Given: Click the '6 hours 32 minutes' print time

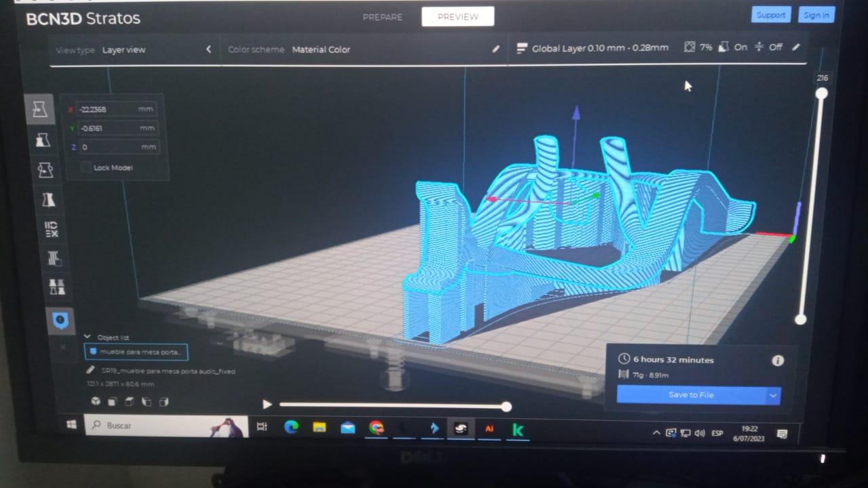Looking at the screenshot, I should [x=673, y=359].
